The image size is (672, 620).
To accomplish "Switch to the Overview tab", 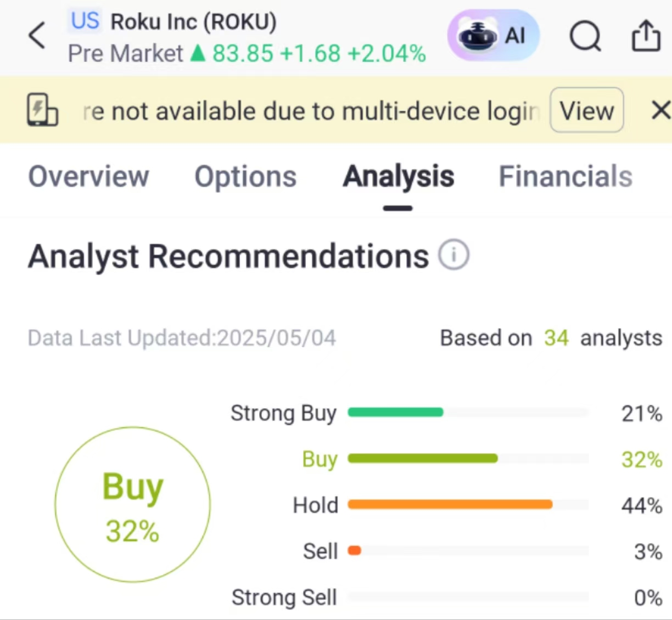I will [88, 177].
